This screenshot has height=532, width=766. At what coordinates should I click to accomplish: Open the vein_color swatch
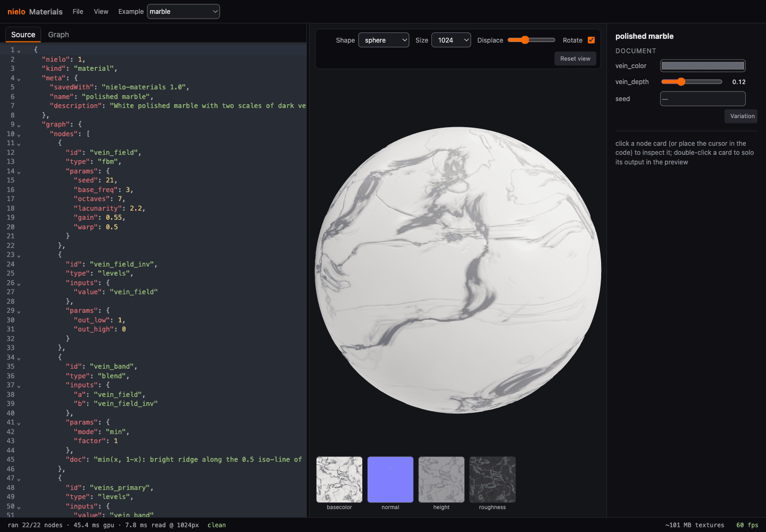pos(703,66)
